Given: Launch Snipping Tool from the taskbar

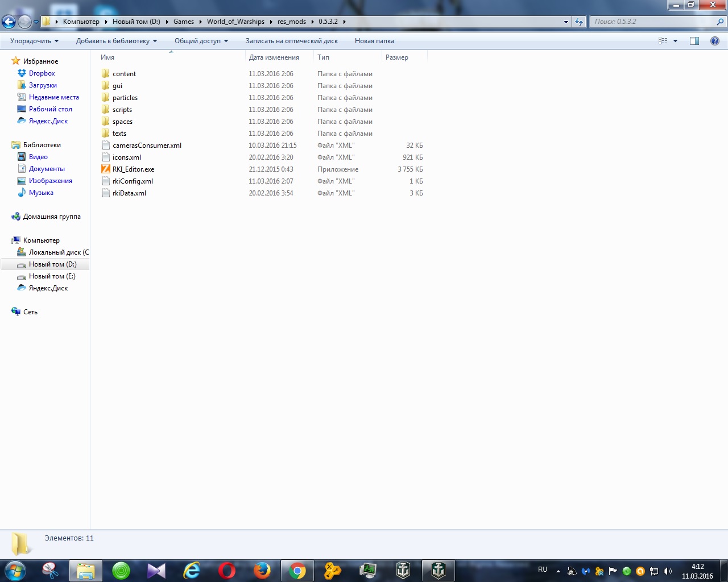Looking at the screenshot, I should [x=51, y=570].
